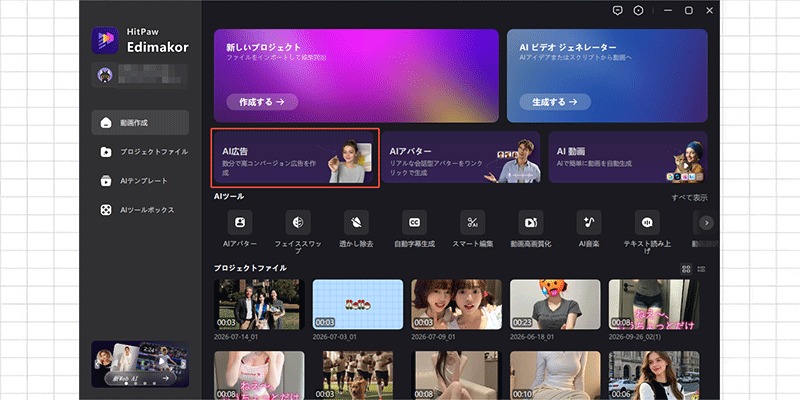Minimize the Edimakor window
800x400 pixels.
point(668,11)
